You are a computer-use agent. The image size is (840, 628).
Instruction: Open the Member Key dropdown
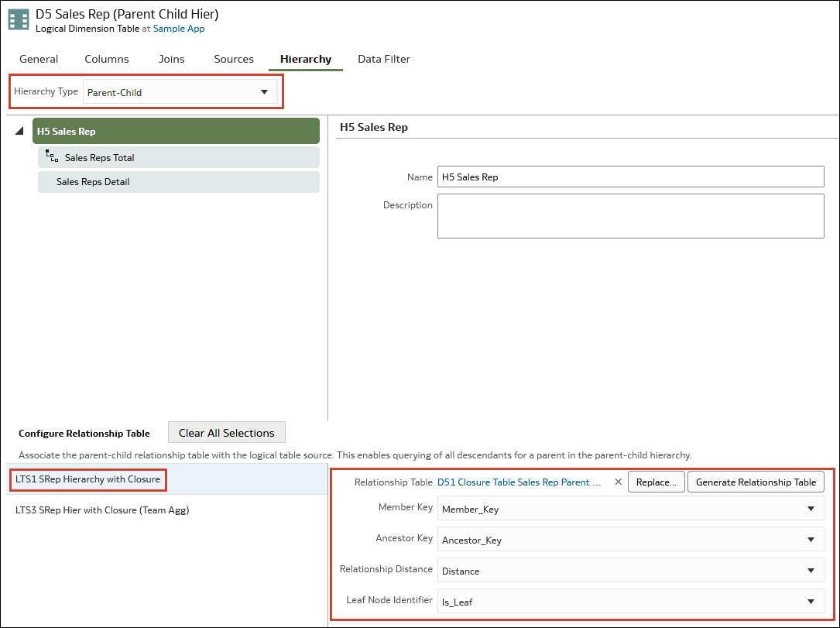pyautogui.click(x=630, y=509)
